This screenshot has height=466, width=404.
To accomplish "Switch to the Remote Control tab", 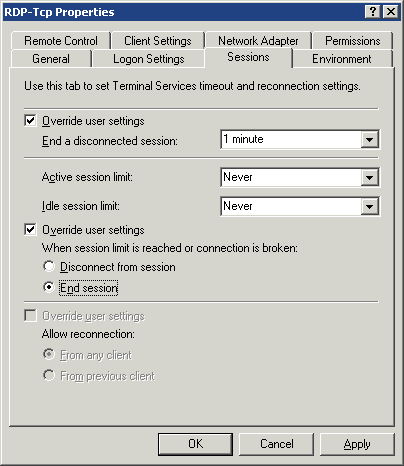I will click(x=61, y=41).
